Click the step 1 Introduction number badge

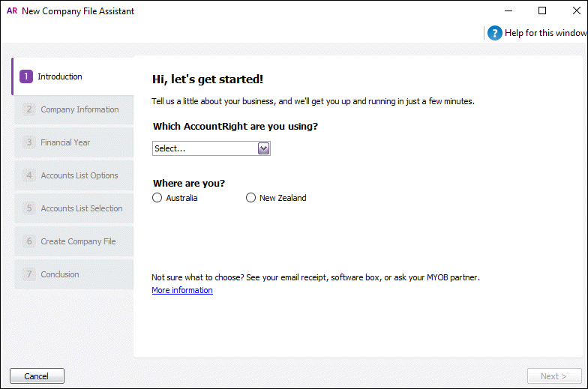coord(26,76)
